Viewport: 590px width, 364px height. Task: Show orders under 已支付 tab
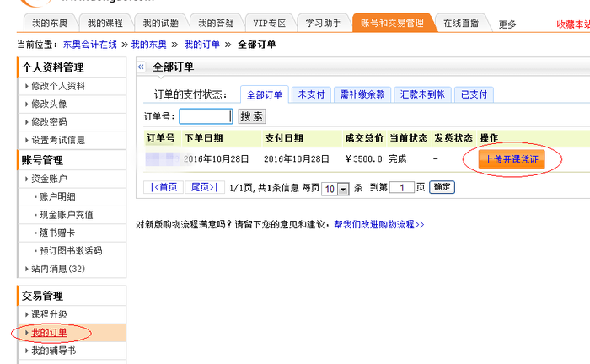[x=474, y=94]
